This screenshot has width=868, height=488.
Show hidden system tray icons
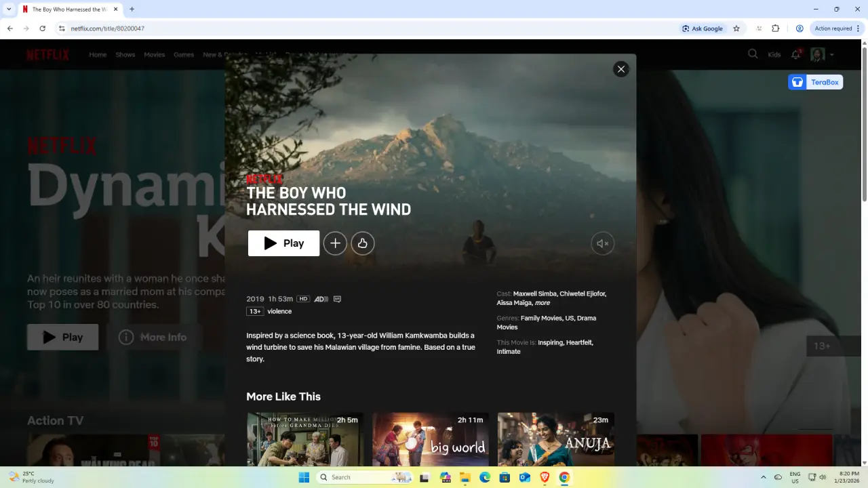pyautogui.click(x=763, y=477)
